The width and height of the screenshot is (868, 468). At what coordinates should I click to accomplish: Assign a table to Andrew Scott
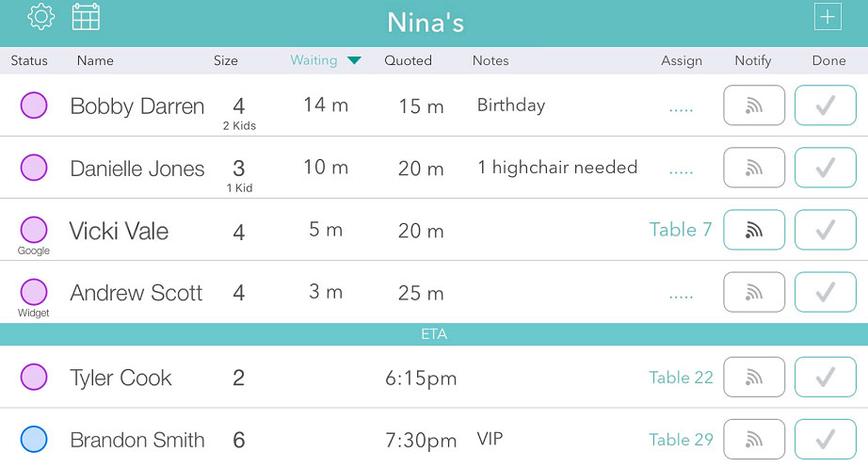pyautogui.click(x=681, y=297)
